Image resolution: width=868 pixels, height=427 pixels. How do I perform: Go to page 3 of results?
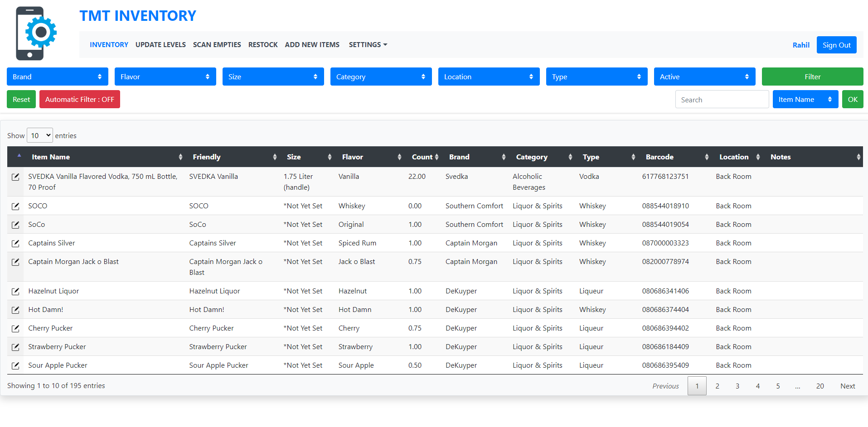[x=737, y=386]
